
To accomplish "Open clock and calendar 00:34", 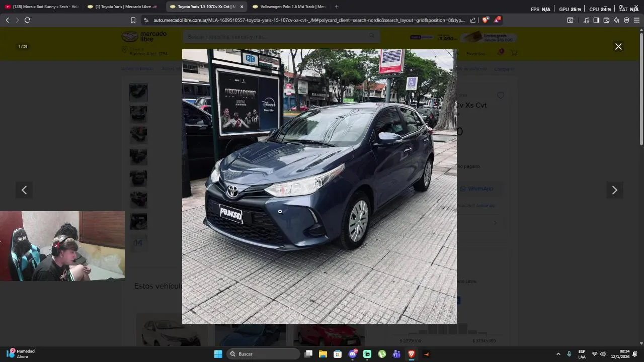I will pos(620,354).
